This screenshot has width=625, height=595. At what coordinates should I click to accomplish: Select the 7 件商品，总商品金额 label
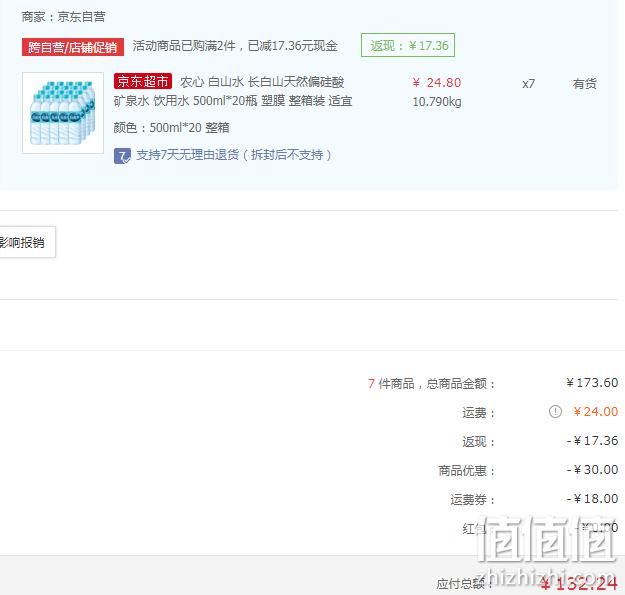click(x=431, y=383)
